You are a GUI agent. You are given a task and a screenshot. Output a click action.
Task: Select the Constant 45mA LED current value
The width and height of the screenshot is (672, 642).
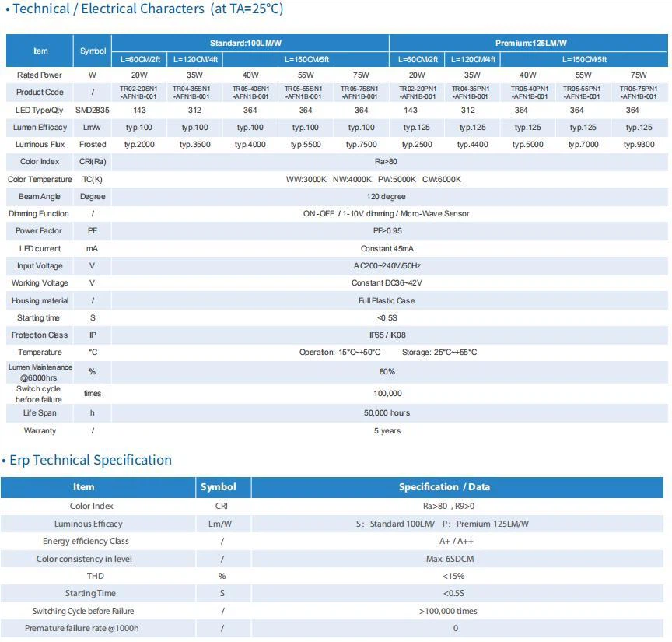(387, 249)
